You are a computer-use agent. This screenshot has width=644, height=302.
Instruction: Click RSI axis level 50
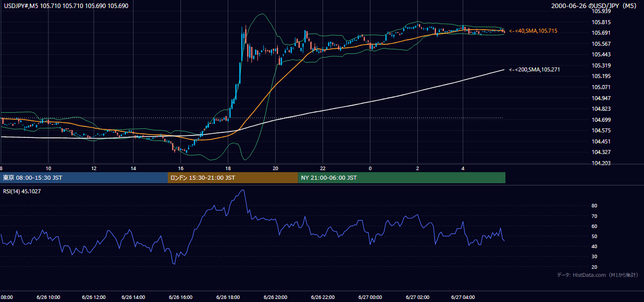click(x=595, y=236)
